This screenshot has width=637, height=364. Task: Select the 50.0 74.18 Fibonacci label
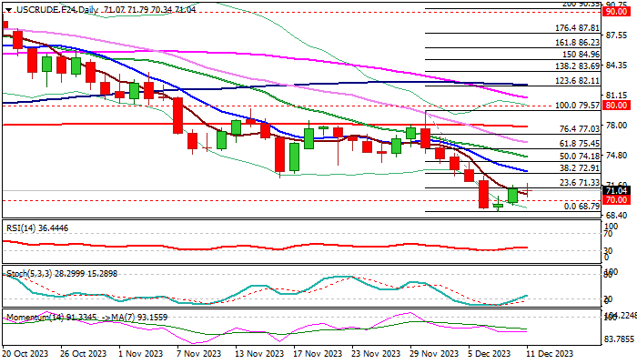coord(577,157)
